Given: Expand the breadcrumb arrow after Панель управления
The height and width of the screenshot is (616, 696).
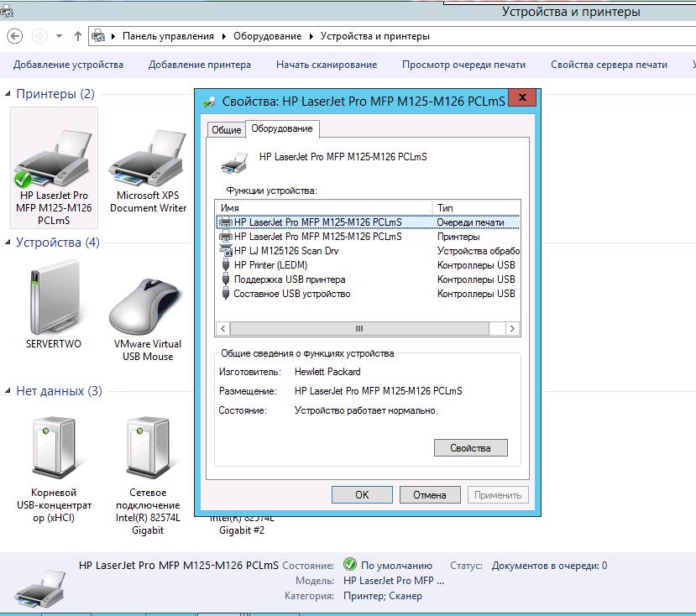Looking at the screenshot, I should (223, 36).
